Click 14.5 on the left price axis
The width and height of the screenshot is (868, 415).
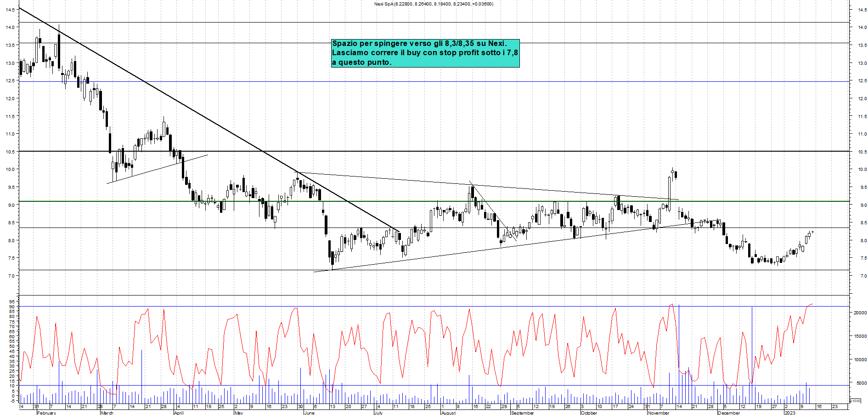(x=10, y=10)
